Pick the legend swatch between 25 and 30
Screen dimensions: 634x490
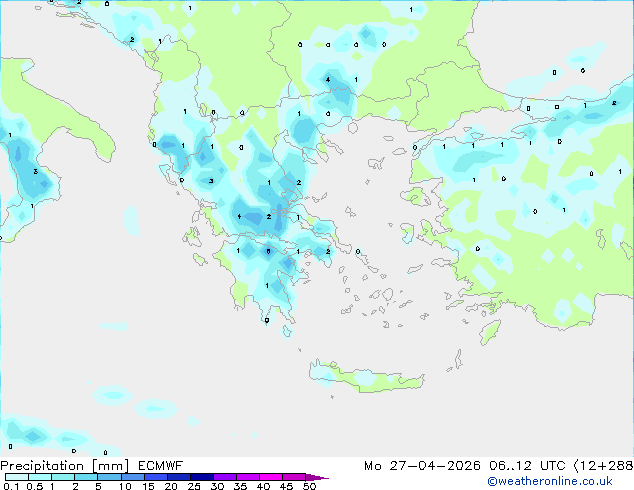point(202,477)
